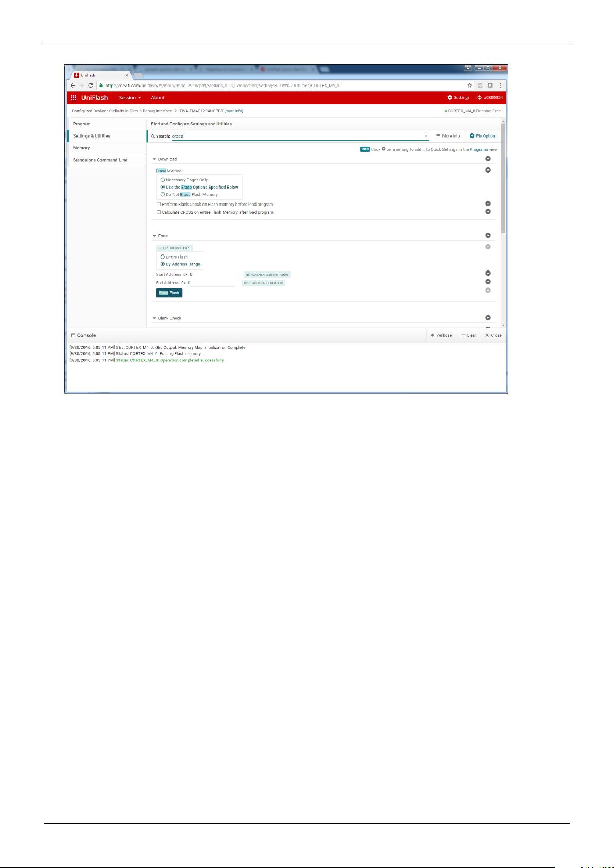
Task: Enable Perform Blank Check before load program
Action: coord(158,205)
